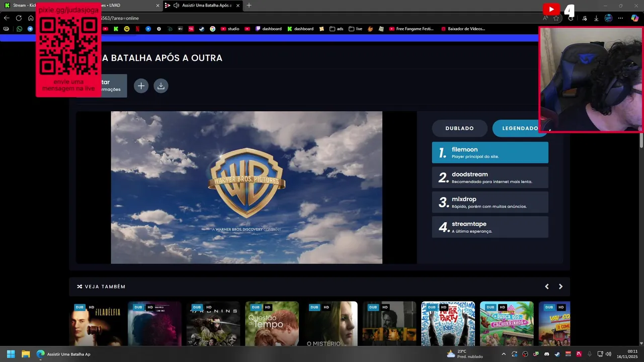Go back in browser history
This screenshot has height=362, width=644.
7,18
